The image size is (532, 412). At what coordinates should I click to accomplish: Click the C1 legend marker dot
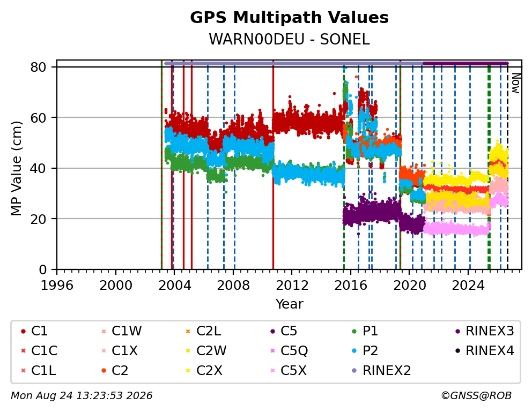click(x=23, y=331)
